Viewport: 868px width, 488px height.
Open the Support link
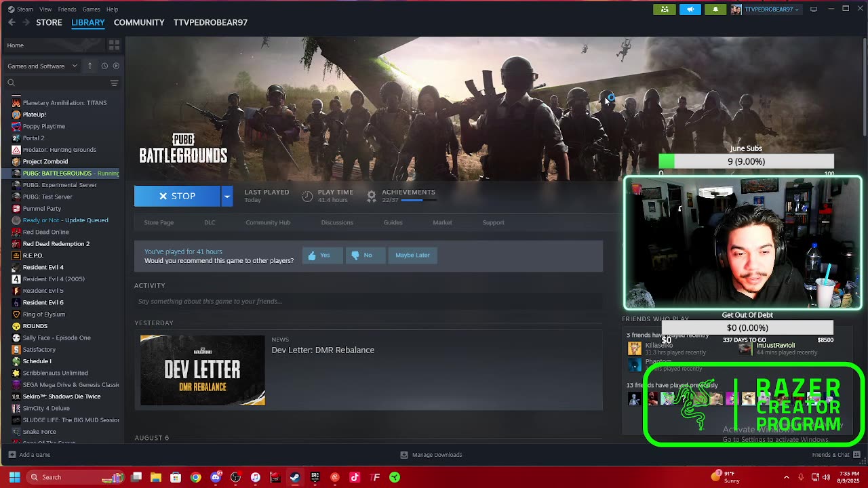(x=493, y=222)
